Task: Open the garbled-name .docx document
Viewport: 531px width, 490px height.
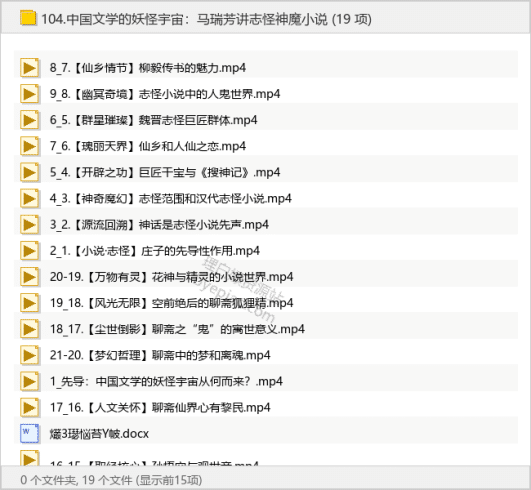Action: (99, 433)
